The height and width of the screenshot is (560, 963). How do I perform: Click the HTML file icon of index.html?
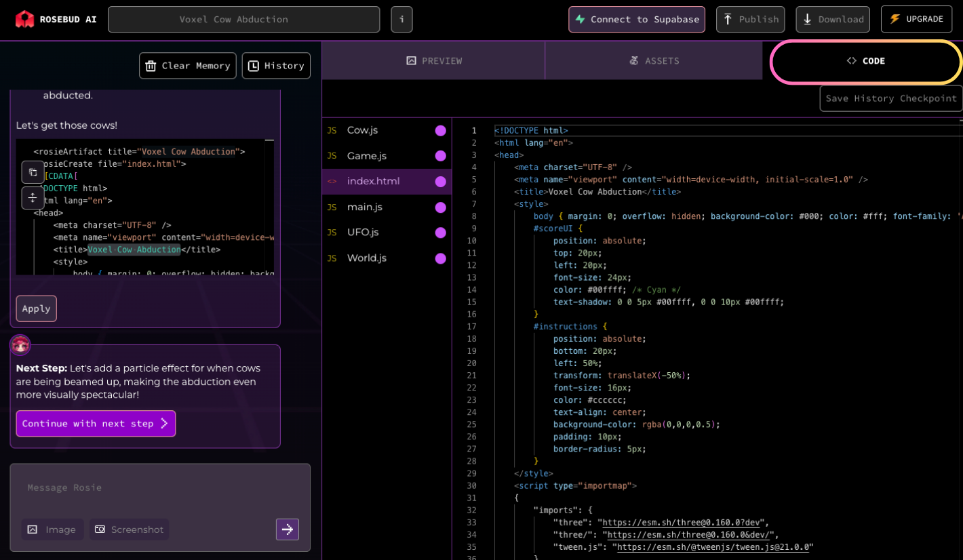pyautogui.click(x=332, y=182)
